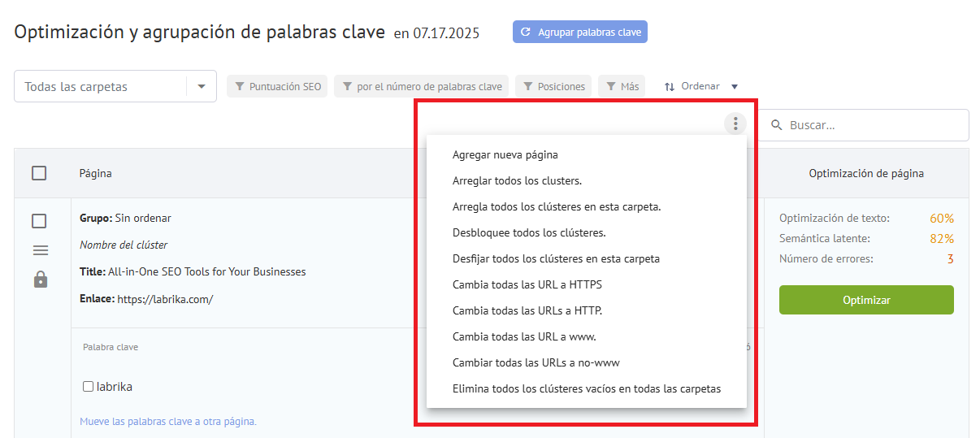Open the Posiciones filter
Image resolution: width=980 pixels, height=438 pixels.
[x=553, y=86]
